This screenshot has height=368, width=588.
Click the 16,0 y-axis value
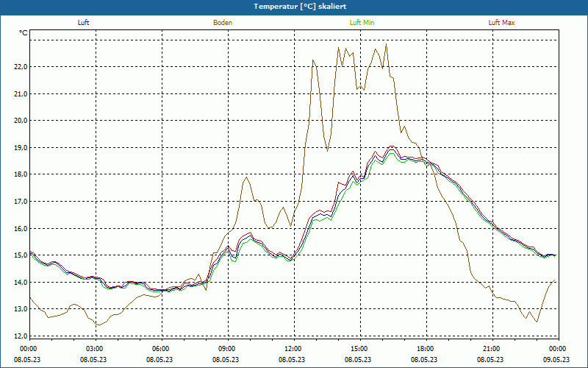(x=21, y=228)
